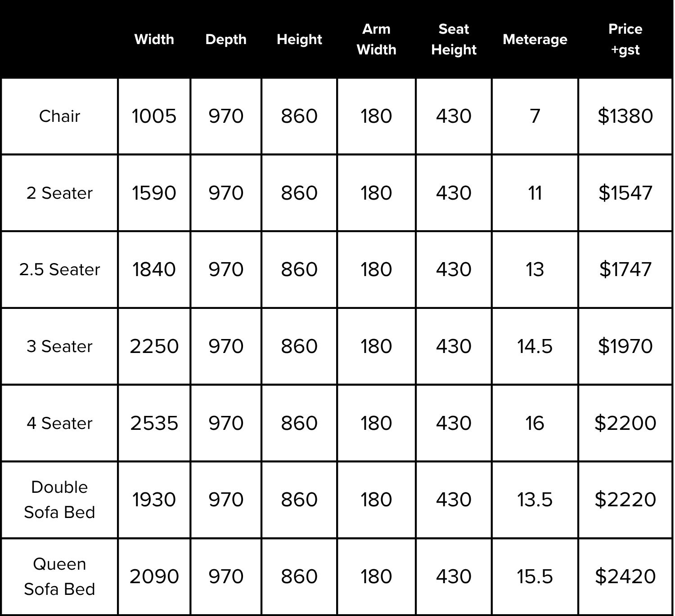Screen dimensions: 675x616
Task: Select the $2420 price cell
Action: tap(625, 576)
